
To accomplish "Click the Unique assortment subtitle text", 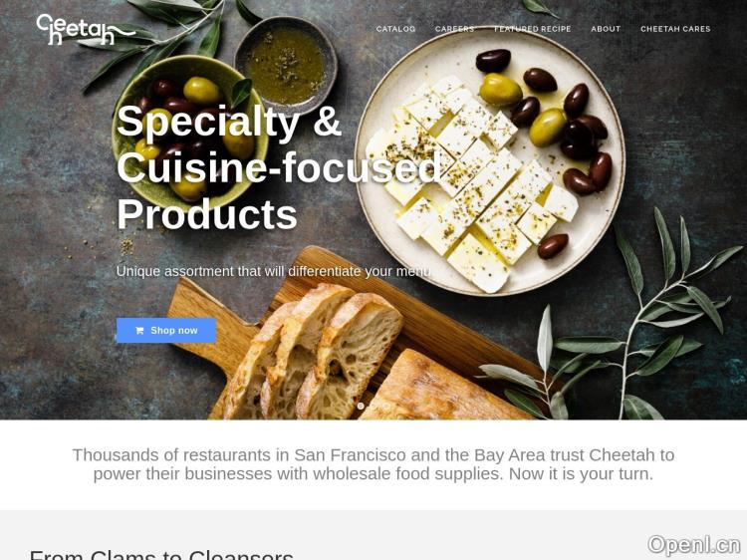I will [x=274, y=271].
